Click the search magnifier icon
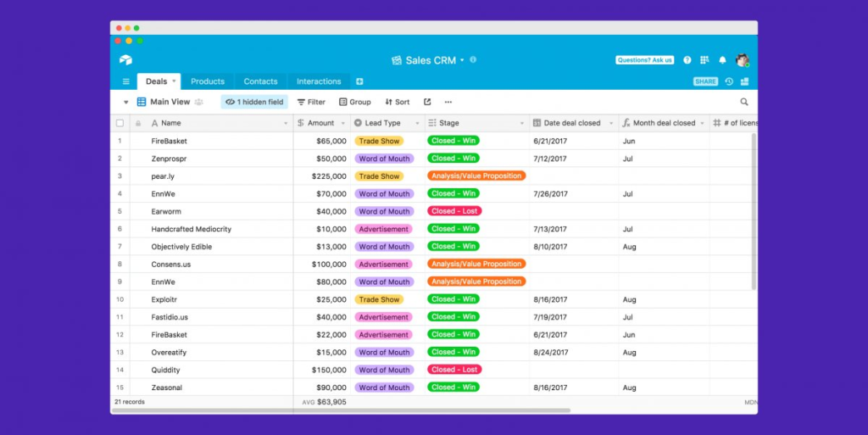 click(x=744, y=102)
